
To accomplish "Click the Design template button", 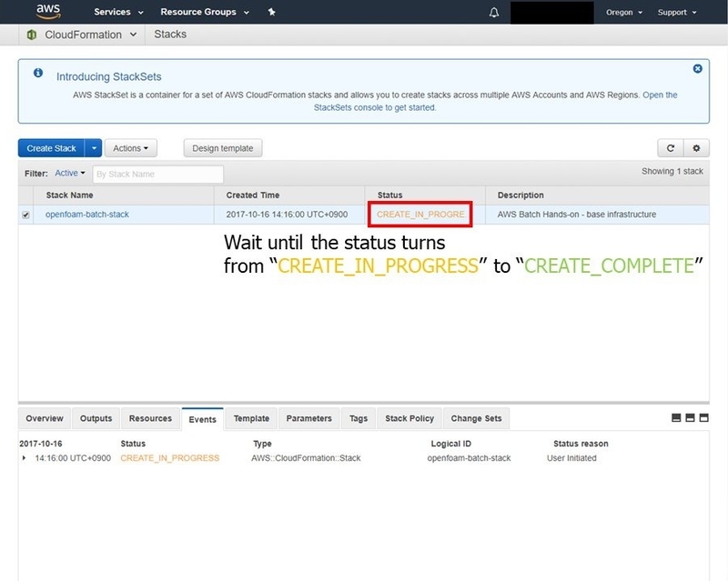I will point(222,148).
